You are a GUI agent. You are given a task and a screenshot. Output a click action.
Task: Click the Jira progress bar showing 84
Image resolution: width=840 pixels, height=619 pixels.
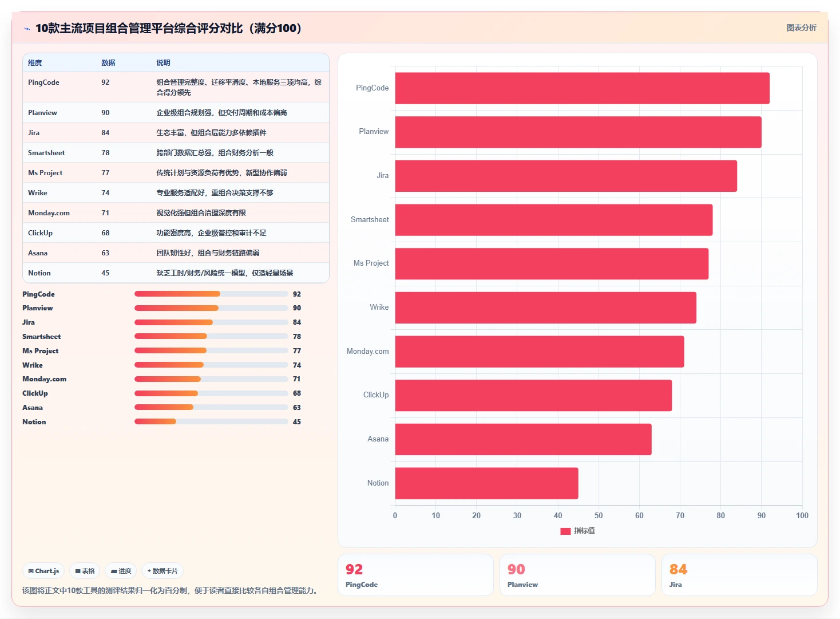tap(211, 322)
